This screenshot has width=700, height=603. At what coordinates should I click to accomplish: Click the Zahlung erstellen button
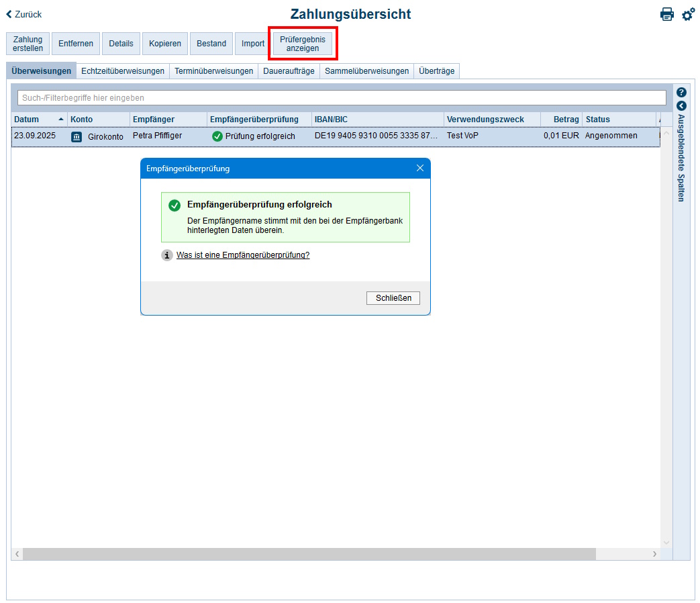pos(28,44)
